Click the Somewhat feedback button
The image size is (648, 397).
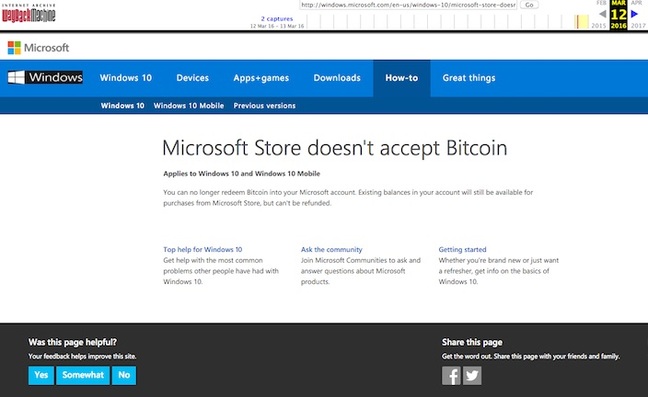(x=83, y=375)
